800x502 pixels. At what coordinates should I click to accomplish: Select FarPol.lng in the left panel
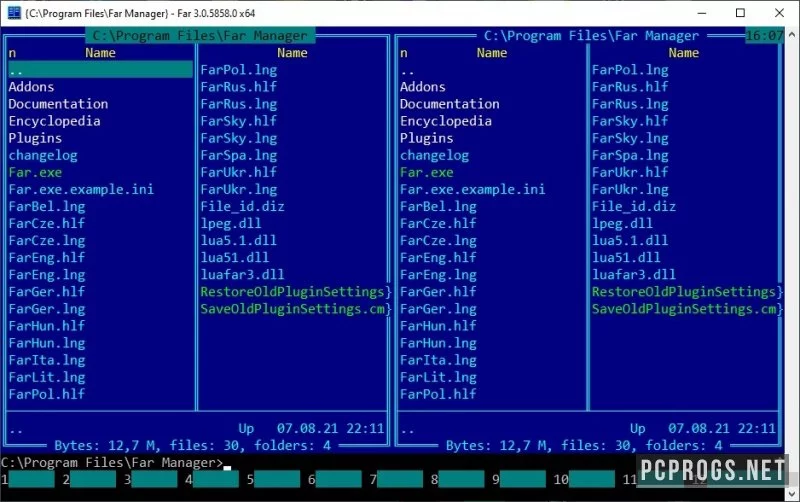coord(239,70)
